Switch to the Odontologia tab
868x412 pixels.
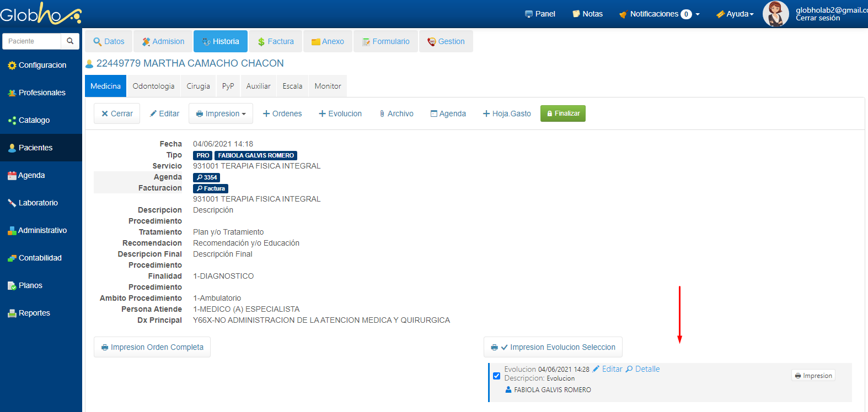pyautogui.click(x=153, y=86)
